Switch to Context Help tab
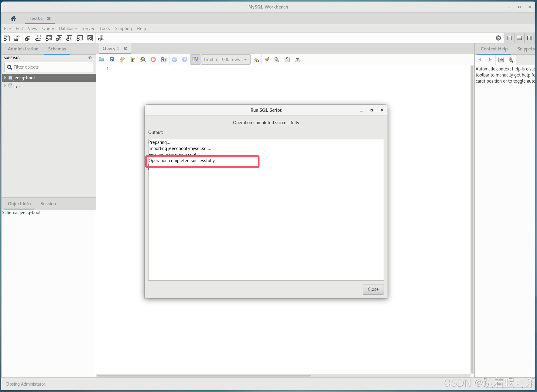This screenshot has width=537, height=392. pos(494,49)
